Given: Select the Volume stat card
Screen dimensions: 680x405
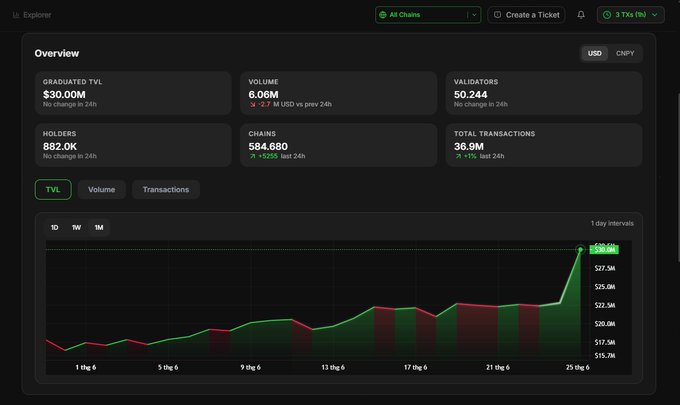Looking at the screenshot, I should click(x=338, y=93).
